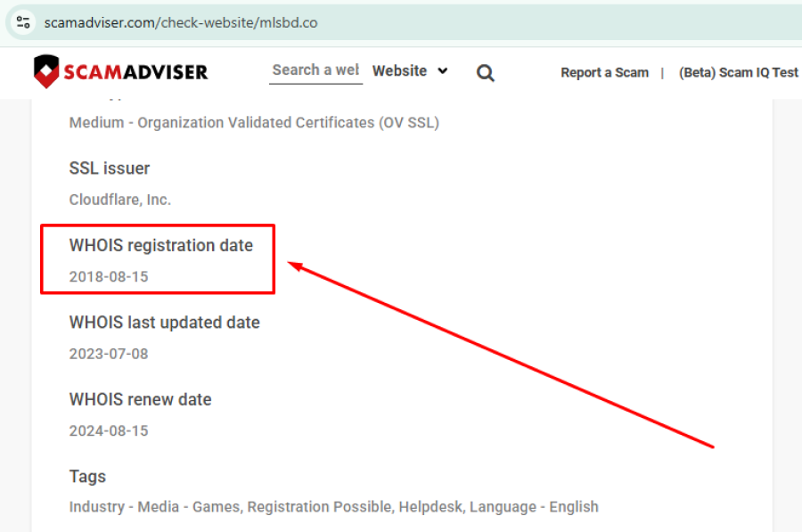Select the OV SSL certificate description text
This screenshot has width=802, height=532.
pos(254,123)
